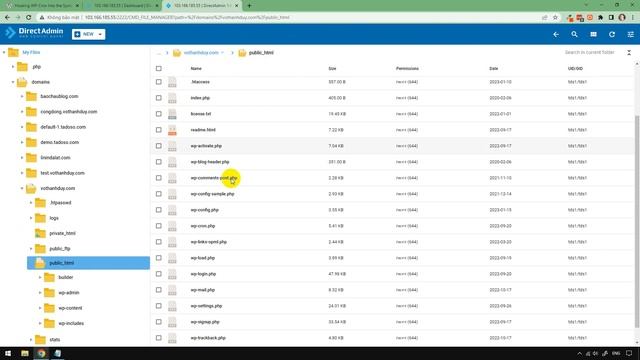Collapse the search bar with the right-hand icon
Image resolution: width=640 pixels, height=360 pixels.
click(x=629, y=53)
